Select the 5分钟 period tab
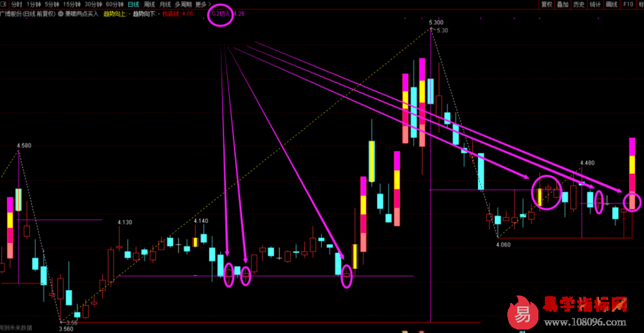Image resolution: width=644 pixels, height=333 pixels. [x=52, y=4]
